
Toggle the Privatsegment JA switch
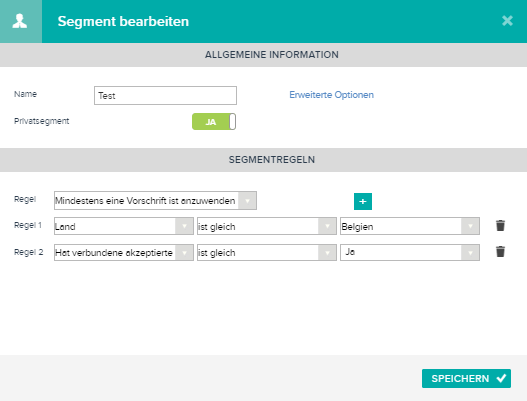(214, 121)
